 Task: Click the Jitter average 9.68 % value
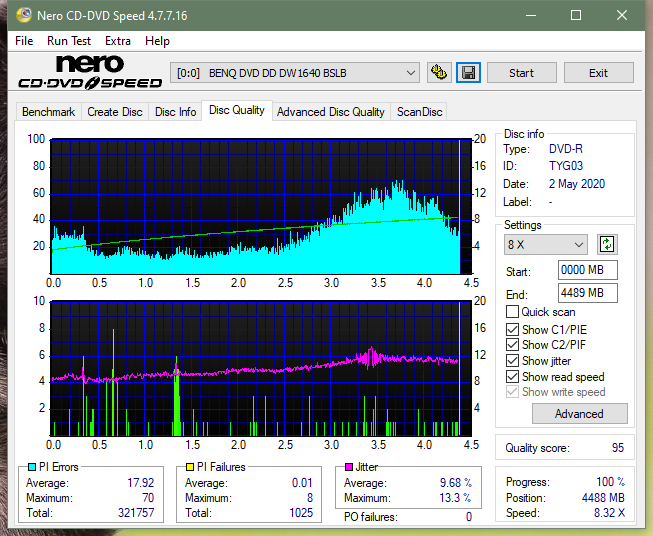456,483
